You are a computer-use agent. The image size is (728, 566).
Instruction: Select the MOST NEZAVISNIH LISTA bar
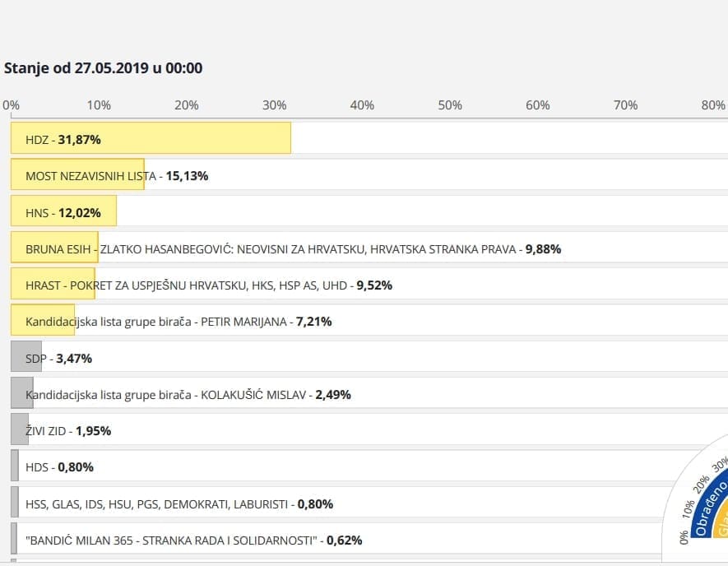coord(77,174)
